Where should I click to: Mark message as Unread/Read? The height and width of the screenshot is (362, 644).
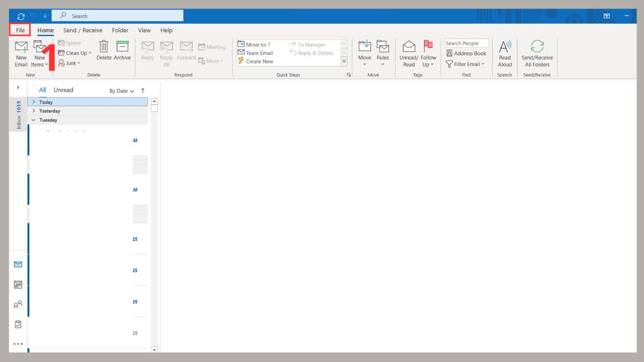click(408, 54)
